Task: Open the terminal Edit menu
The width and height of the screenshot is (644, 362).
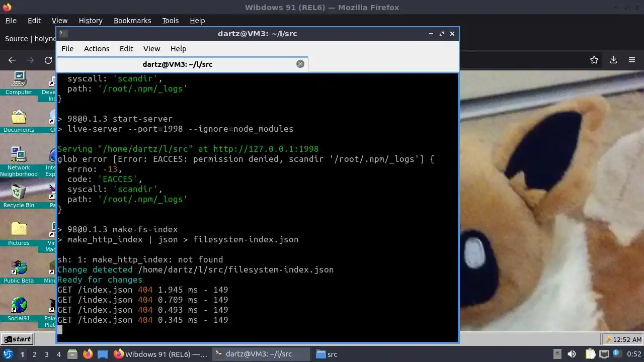Action: point(126,49)
